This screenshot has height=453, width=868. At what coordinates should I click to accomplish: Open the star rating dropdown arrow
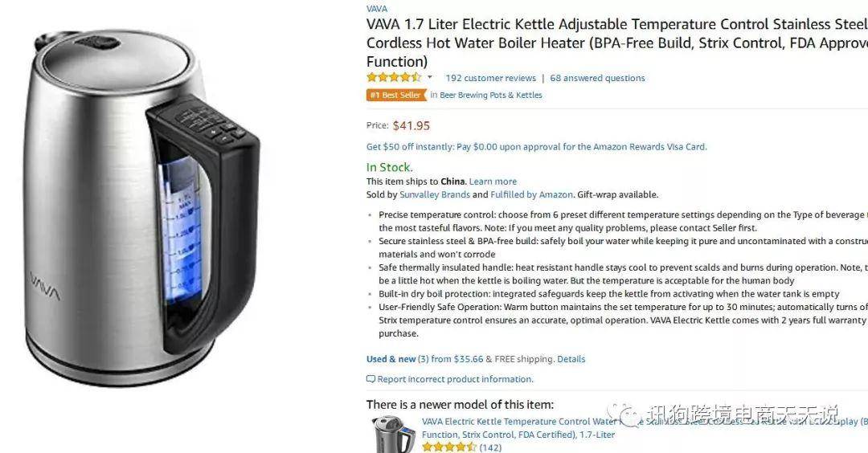pos(429,77)
